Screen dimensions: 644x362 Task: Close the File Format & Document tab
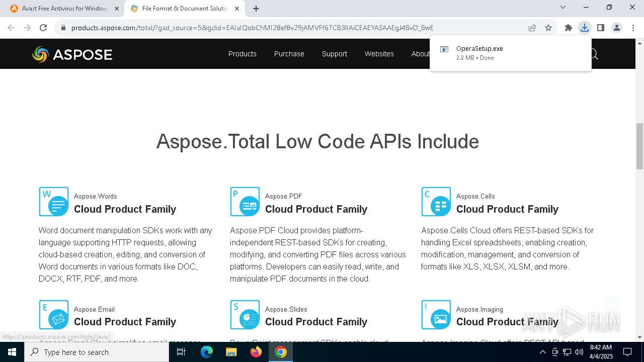click(237, 9)
